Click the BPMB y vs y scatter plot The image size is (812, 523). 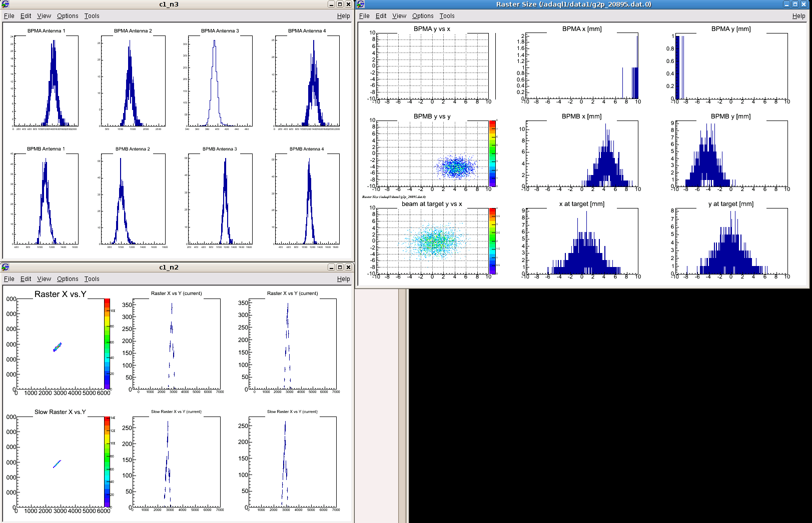432,153
